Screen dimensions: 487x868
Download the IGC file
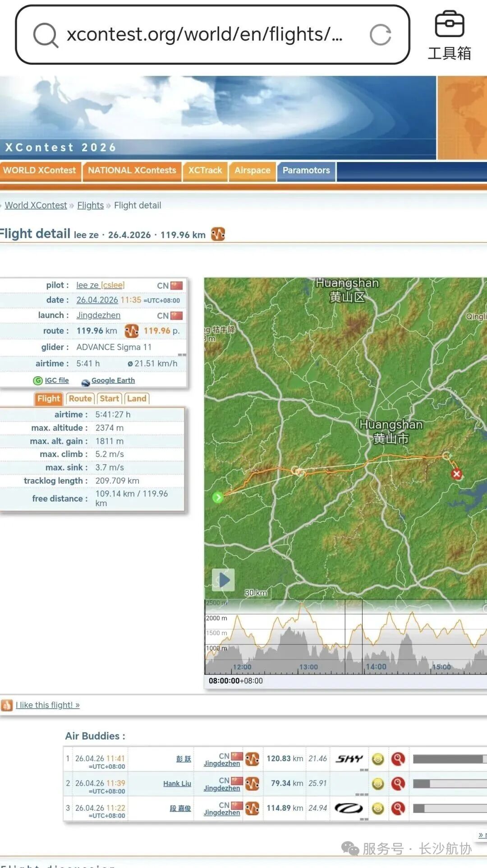coord(57,380)
